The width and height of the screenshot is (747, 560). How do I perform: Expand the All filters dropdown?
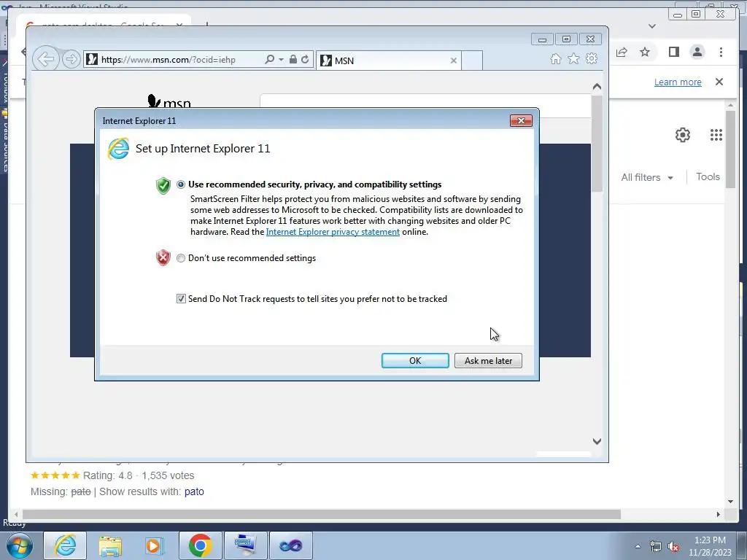click(647, 177)
